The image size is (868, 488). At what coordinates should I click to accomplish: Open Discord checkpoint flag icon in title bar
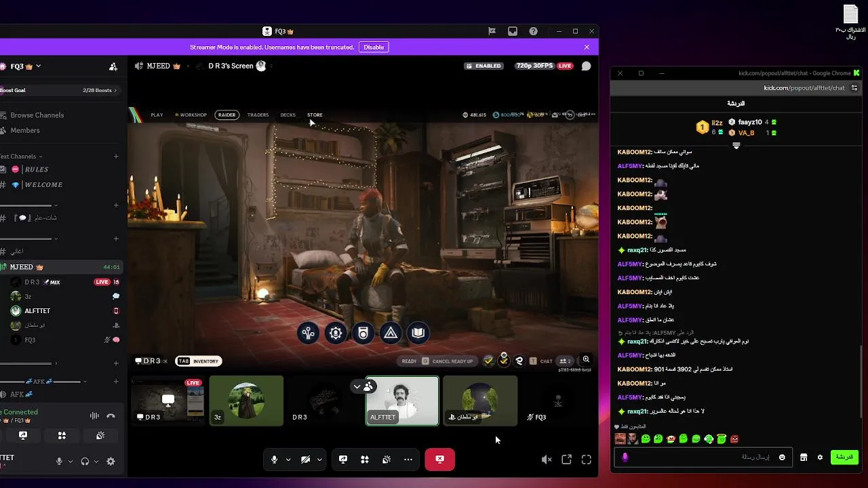click(x=492, y=31)
